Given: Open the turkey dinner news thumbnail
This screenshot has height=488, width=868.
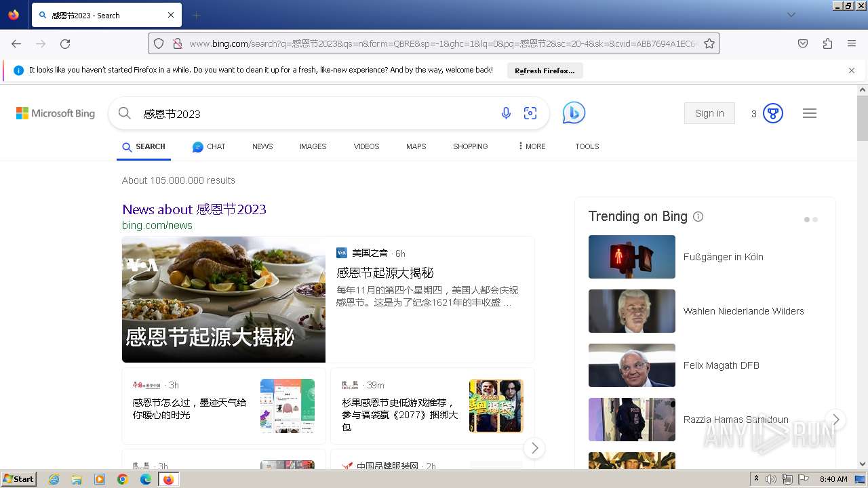Looking at the screenshot, I should pyautogui.click(x=224, y=300).
